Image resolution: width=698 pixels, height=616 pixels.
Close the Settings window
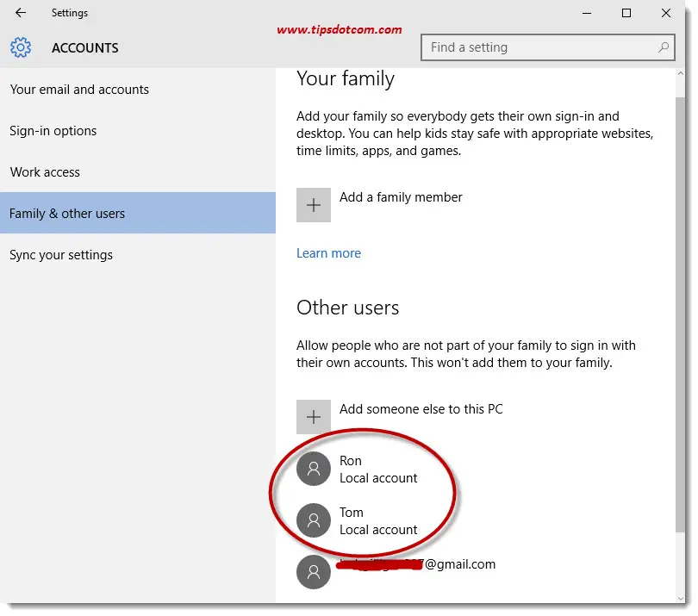pyautogui.click(x=666, y=13)
